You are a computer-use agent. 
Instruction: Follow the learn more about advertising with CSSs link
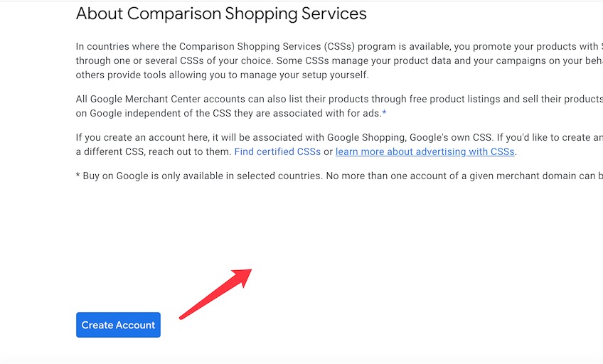pos(425,151)
